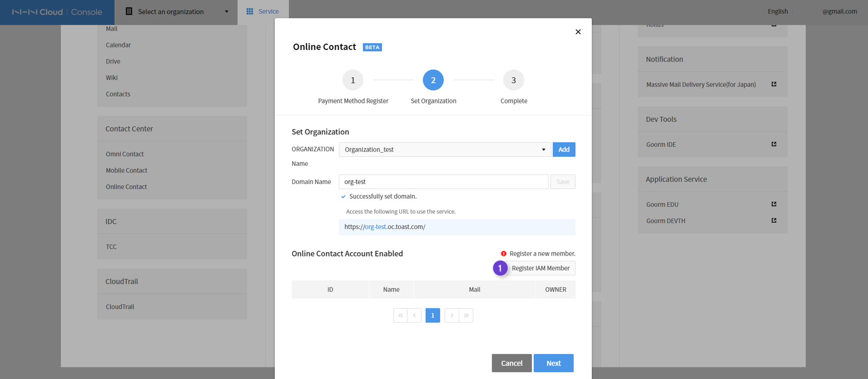Click the Service grid icon
Viewport: 868px width, 379px height.
pos(250,11)
